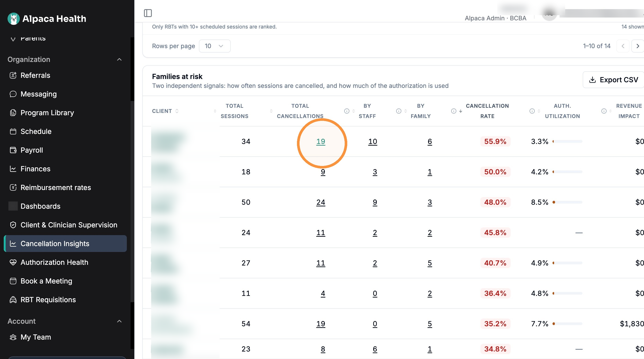The height and width of the screenshot is (359, 644).
Task: Open 19 total cancellations in 55.9% row
Action: coord(321,142)
